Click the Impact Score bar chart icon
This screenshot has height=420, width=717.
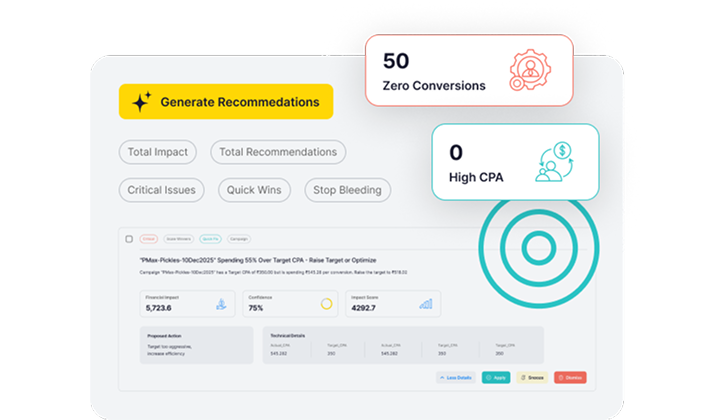click(x=425, y=304)
